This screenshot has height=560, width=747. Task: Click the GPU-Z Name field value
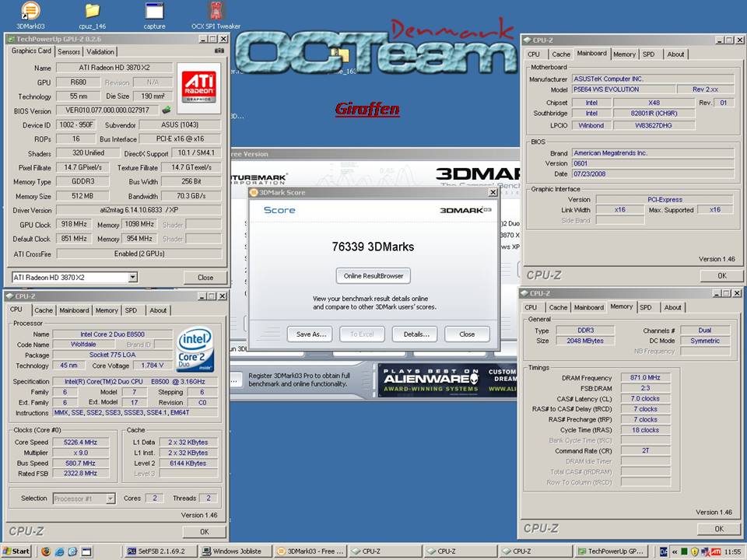click(114, 68)
